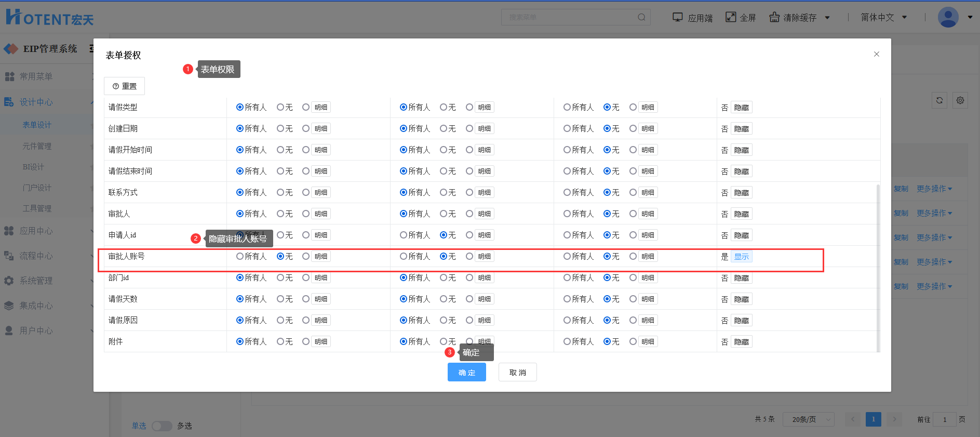Click the search icon in menu search box
The image size is (980, 437).
tap(641, 17)
